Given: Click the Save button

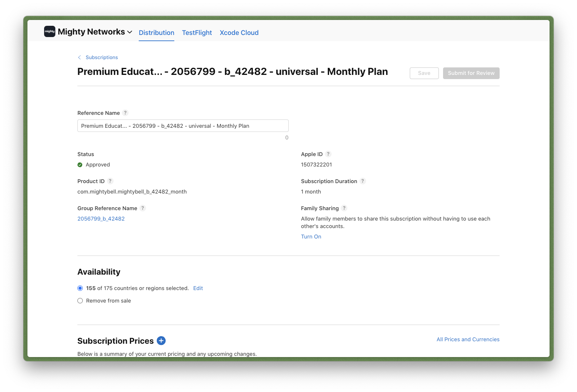Looking at the screenshot, I should click(424, 73).
